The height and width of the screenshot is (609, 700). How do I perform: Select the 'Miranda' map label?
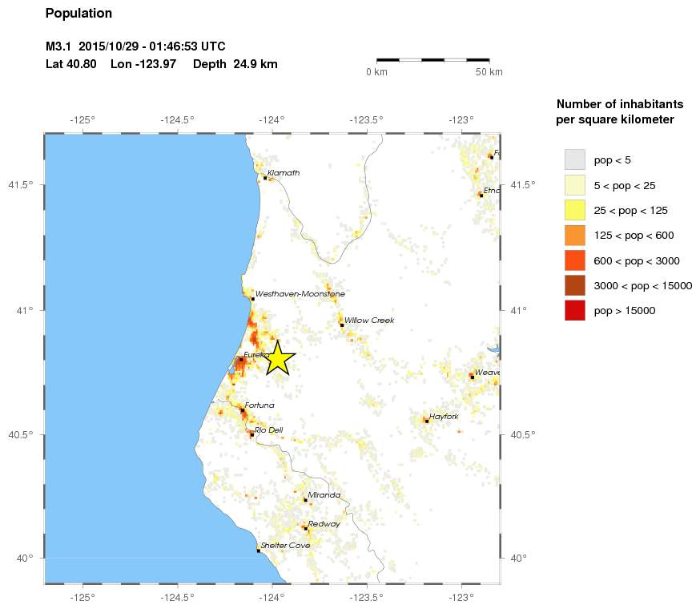(324, 495)
